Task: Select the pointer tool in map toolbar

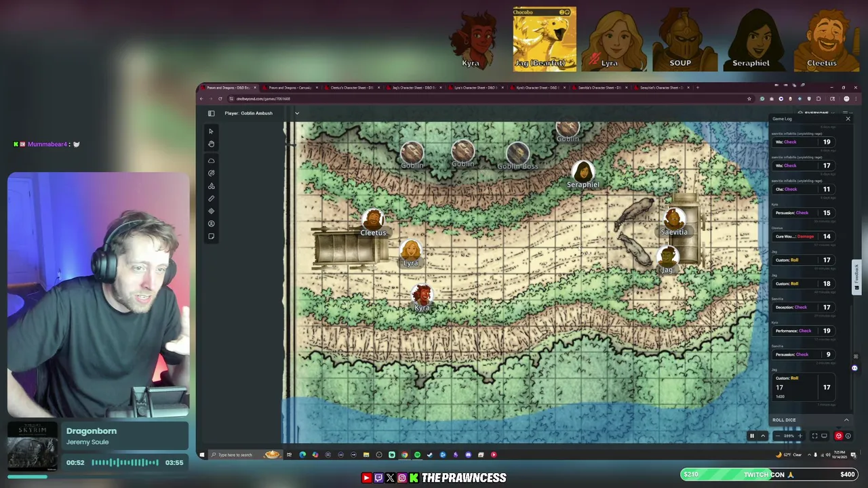Action: (x=211, y=131)
